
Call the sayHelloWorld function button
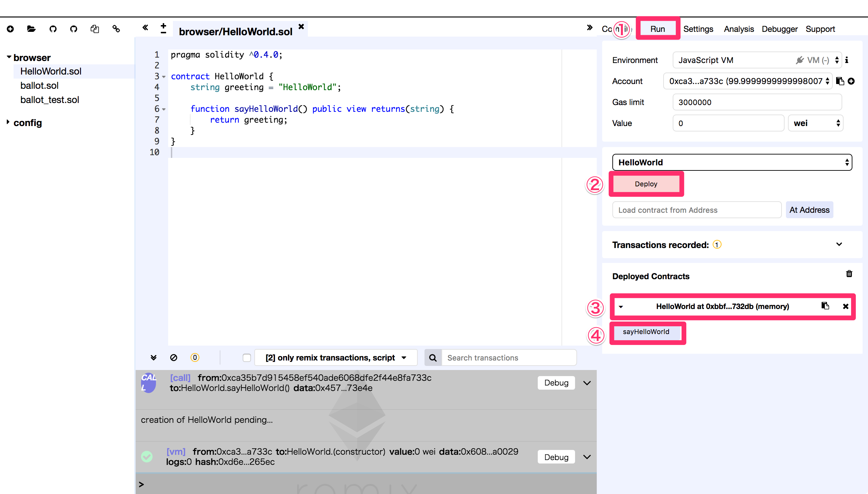coord(646,332)
